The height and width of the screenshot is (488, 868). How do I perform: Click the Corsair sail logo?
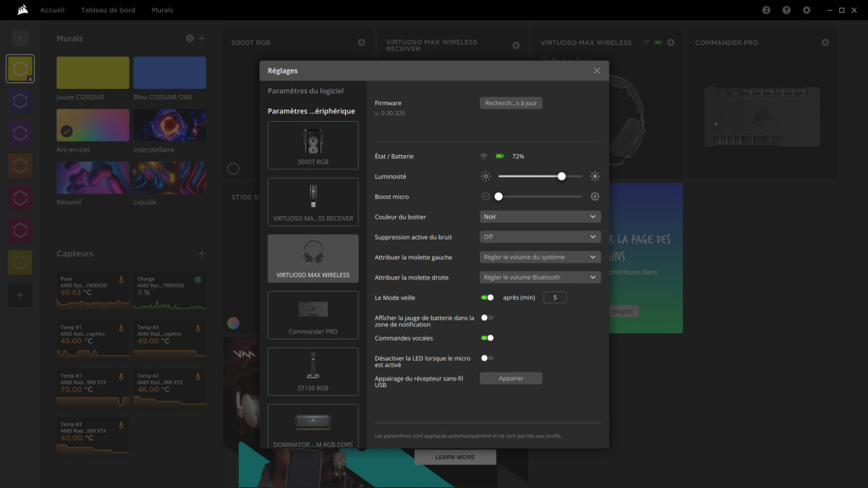coord(22,9)
